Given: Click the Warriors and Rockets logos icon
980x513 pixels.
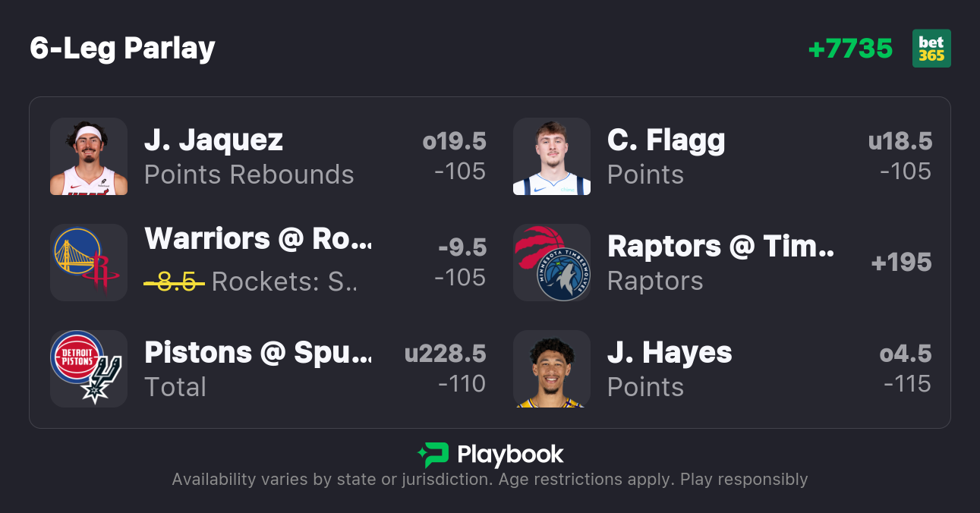Looking at the screenshot, I should click(89, 263).
